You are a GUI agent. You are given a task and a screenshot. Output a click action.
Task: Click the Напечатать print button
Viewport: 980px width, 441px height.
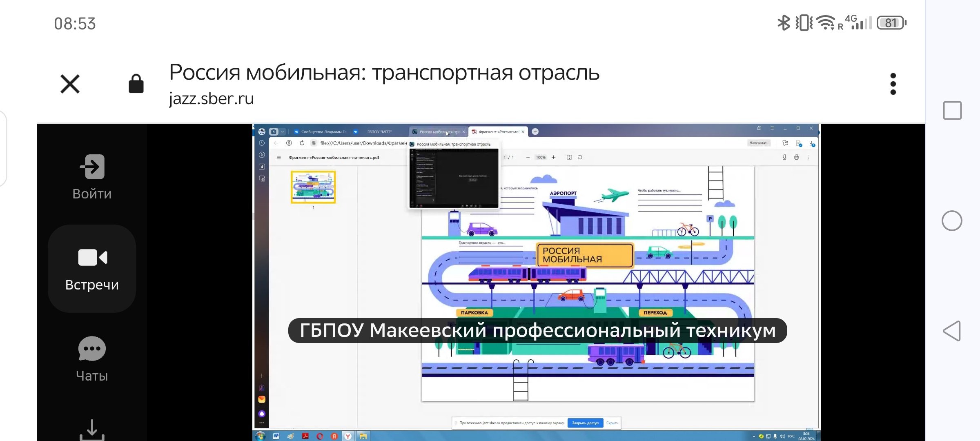759,143
